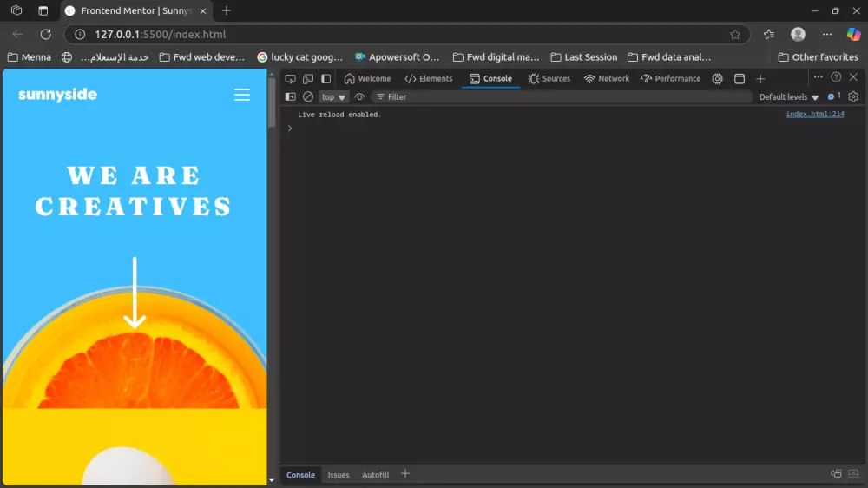Screen dimensions: 868x488
Task: Open the Apowersoft O... bookmark
Action: click(x=398, y=57)
